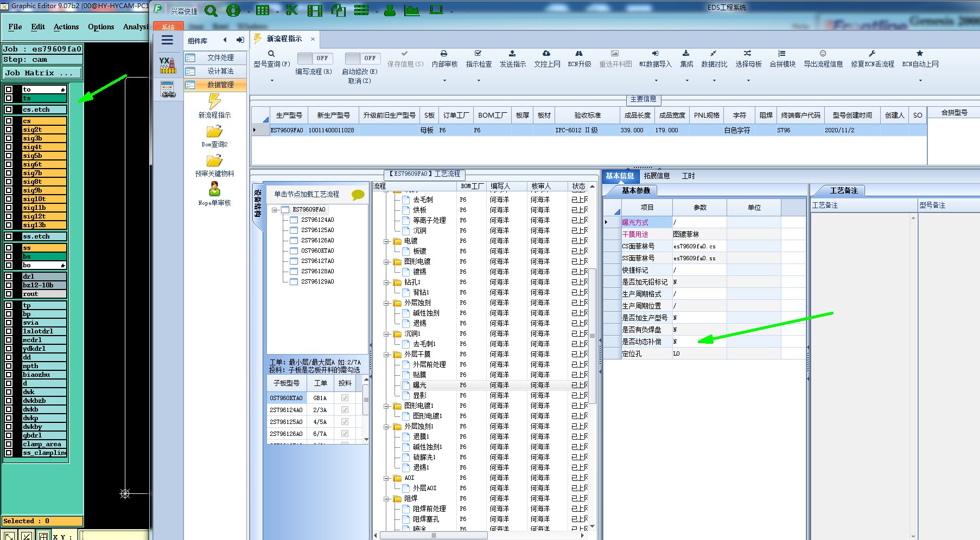This screenshot has height=540, width=980.
Task: Open dropdown arrow under 型号查询(F)
Action: coord(272,81)
